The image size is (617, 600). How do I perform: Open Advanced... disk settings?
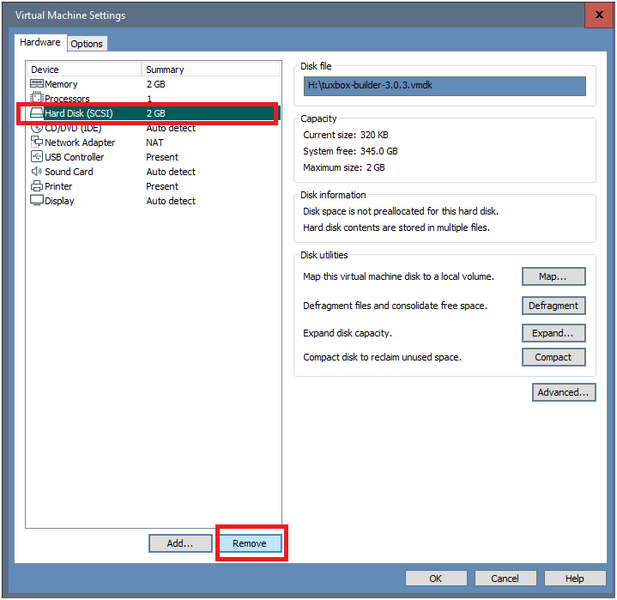tap(564, 392)
